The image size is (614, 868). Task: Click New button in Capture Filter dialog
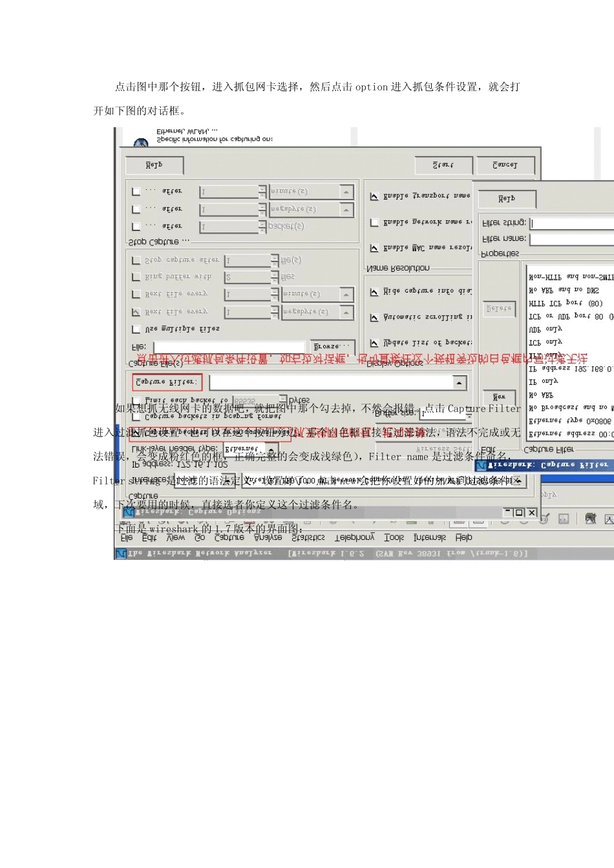point(499,397)
